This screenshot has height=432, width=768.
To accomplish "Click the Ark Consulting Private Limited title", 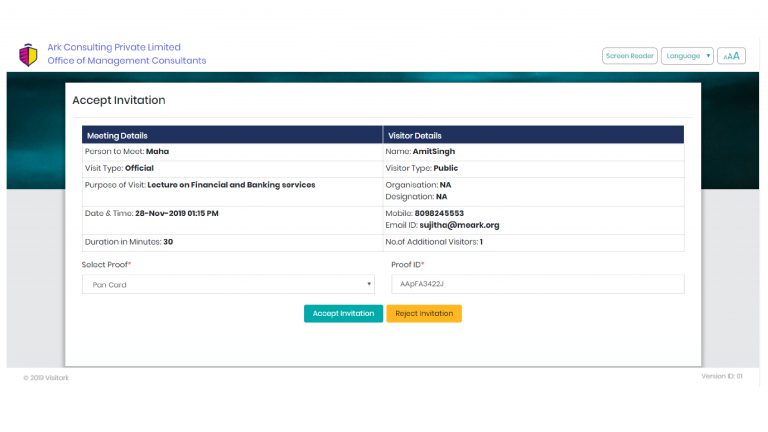I will pos(114,47).
